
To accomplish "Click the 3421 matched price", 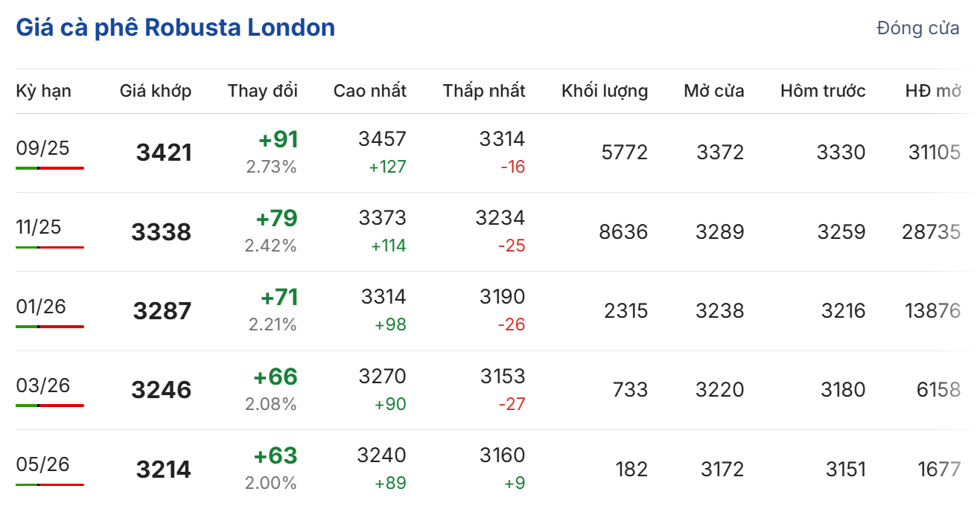I will tap(164, 153).
